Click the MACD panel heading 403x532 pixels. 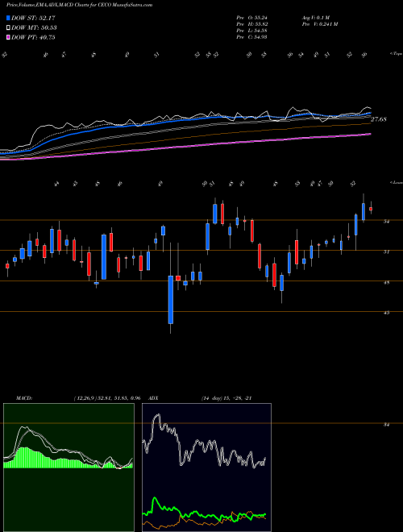tap(24, 398)
